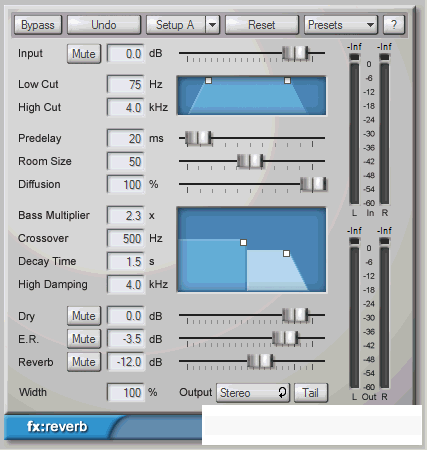Toggle the Bypass button
Image resolution: width=427 pixels, height=450 pixels.
[38, 25]
